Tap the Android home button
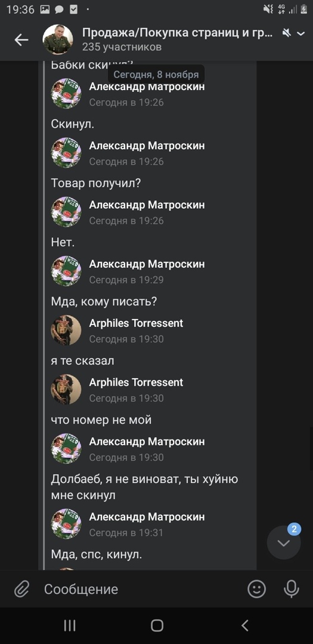The width and height of the screenshot is (313, 644). 157,626
